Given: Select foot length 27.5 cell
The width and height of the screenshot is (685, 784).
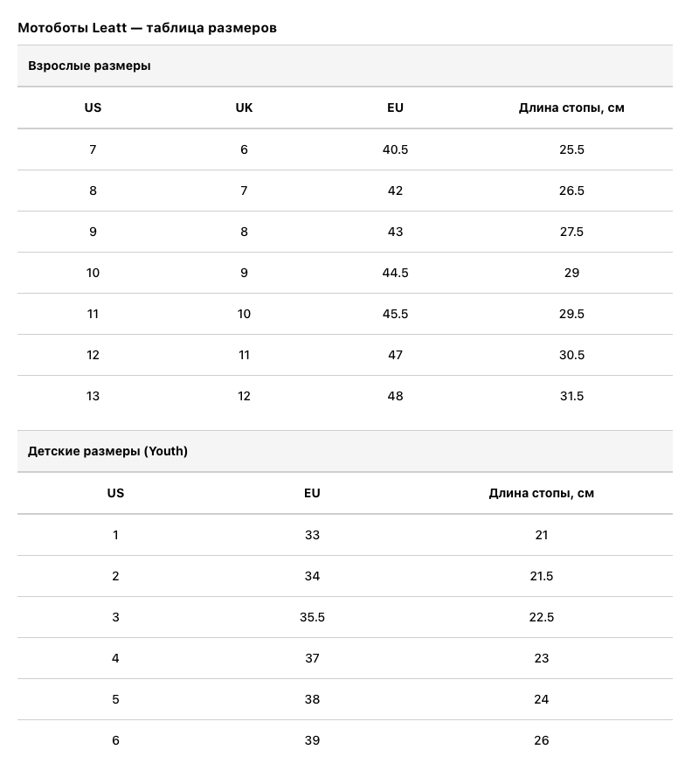Looking at the screenshot, I should [571, 232].
